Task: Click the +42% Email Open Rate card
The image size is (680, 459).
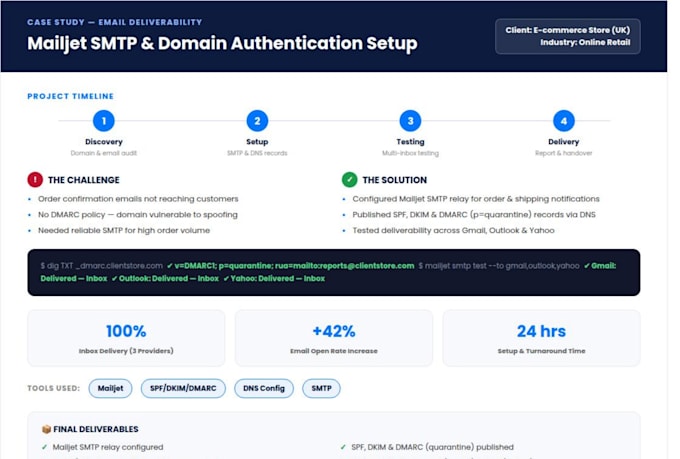Action: (x=334, y=338)
